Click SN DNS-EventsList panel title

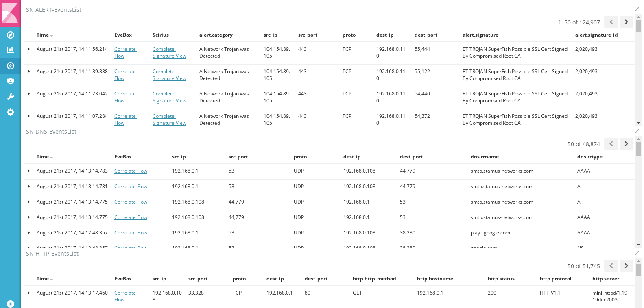[x=51, y=132]
